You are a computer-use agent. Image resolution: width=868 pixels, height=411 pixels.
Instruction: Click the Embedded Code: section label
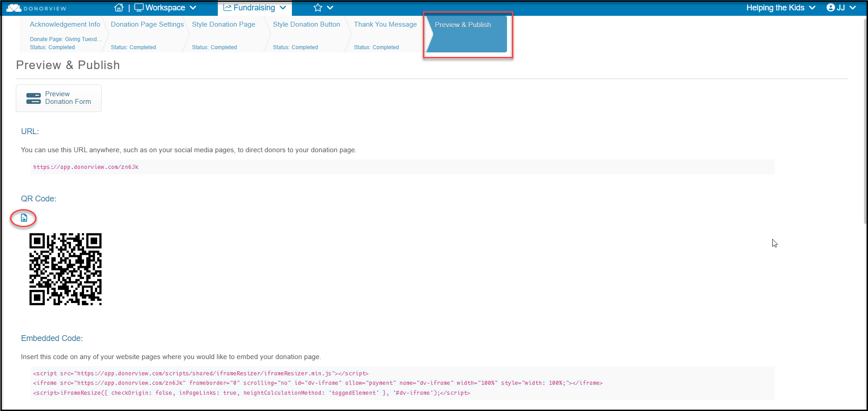tap(52, 338)
